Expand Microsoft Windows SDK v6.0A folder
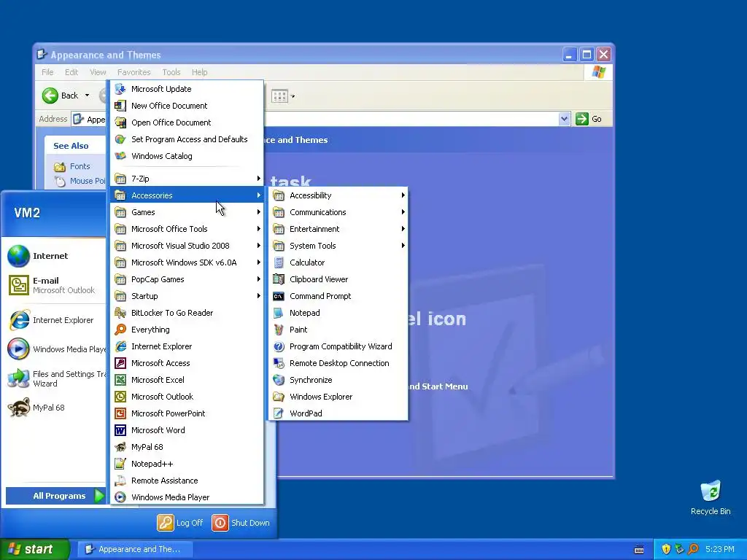Screen dimensions: 747x560 pos(187,262)
